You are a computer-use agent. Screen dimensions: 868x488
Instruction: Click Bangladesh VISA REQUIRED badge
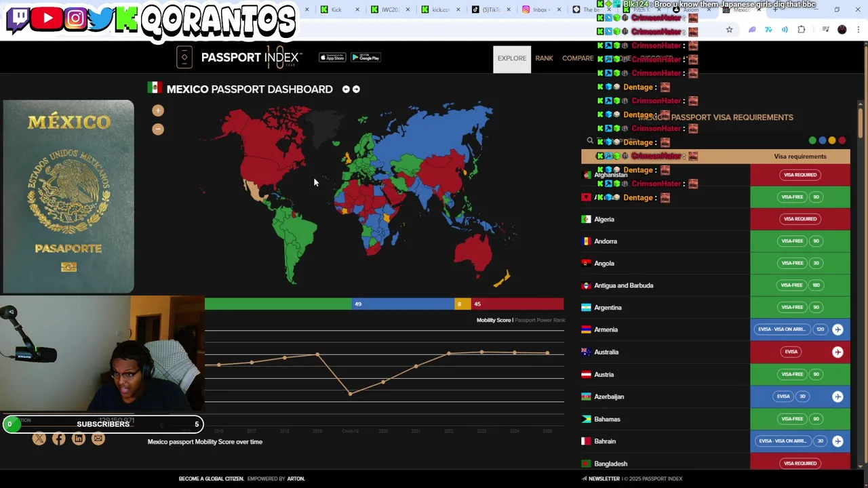[x=800, y=464]
